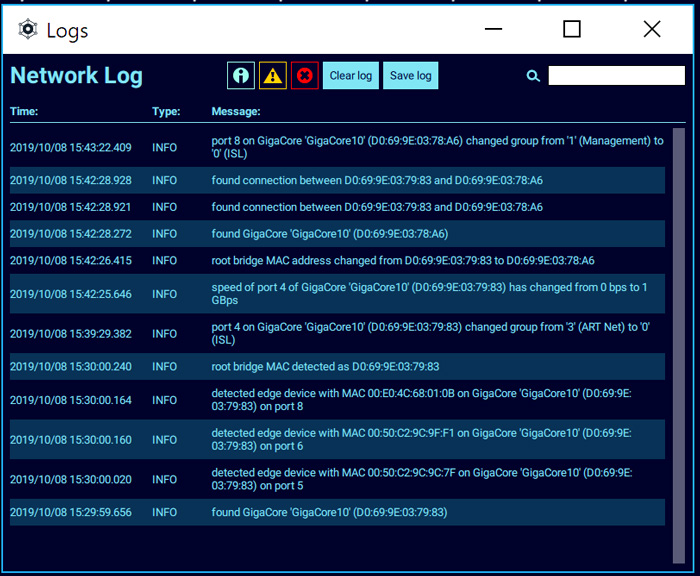700x576 pixels.
Task: Click the Logs window app icon
Action: (28, 29)
